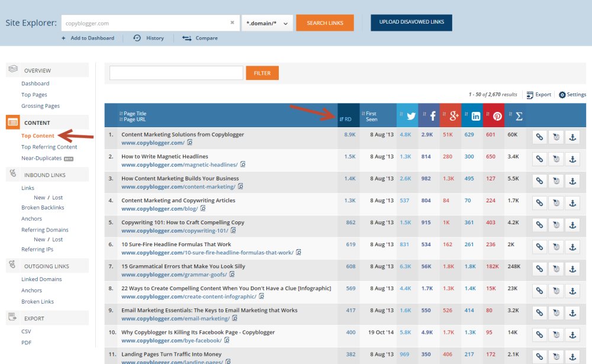Click the Compare arrows icon

186,38
